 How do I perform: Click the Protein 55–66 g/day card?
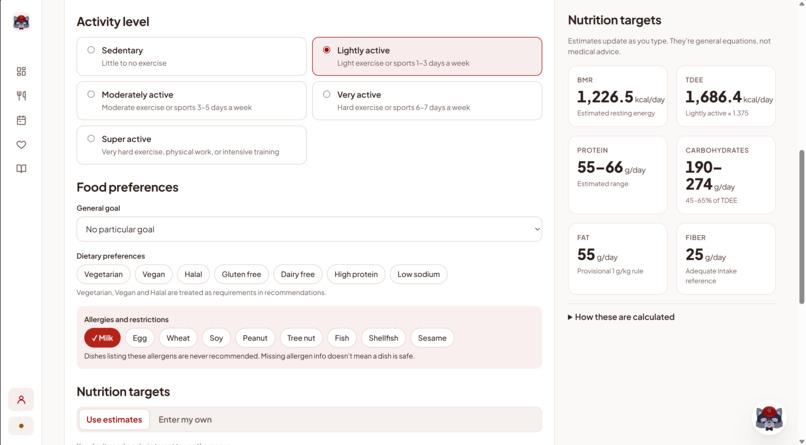[x=617, y=175]
